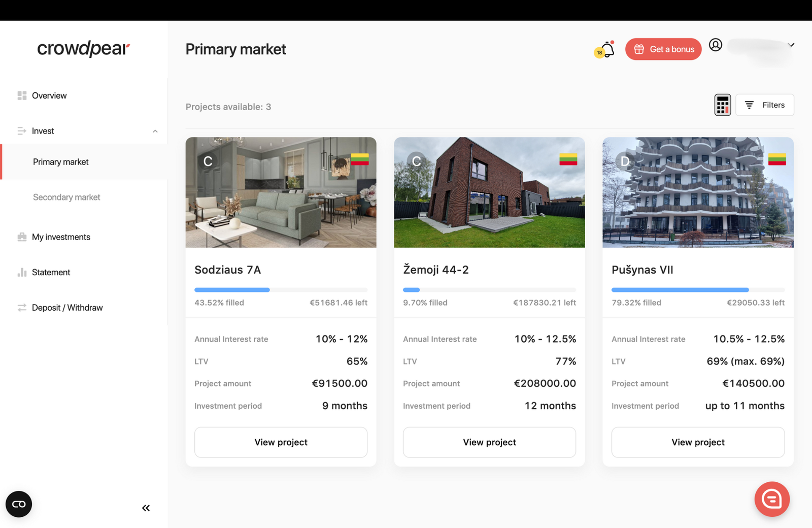Open the user profile icon
Viewport: 812px width, 528px height.
click(x=716, y=45)
